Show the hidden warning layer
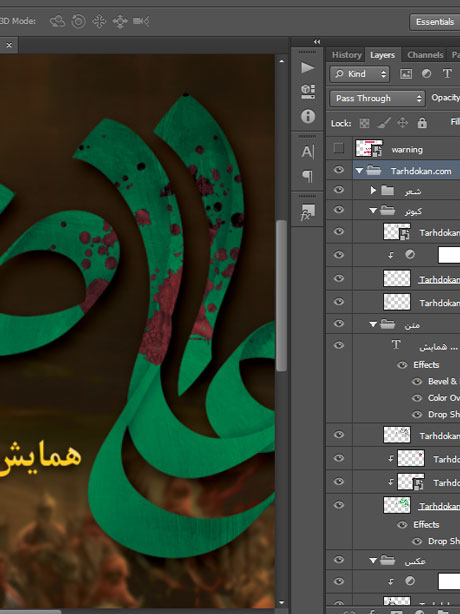 339,148
